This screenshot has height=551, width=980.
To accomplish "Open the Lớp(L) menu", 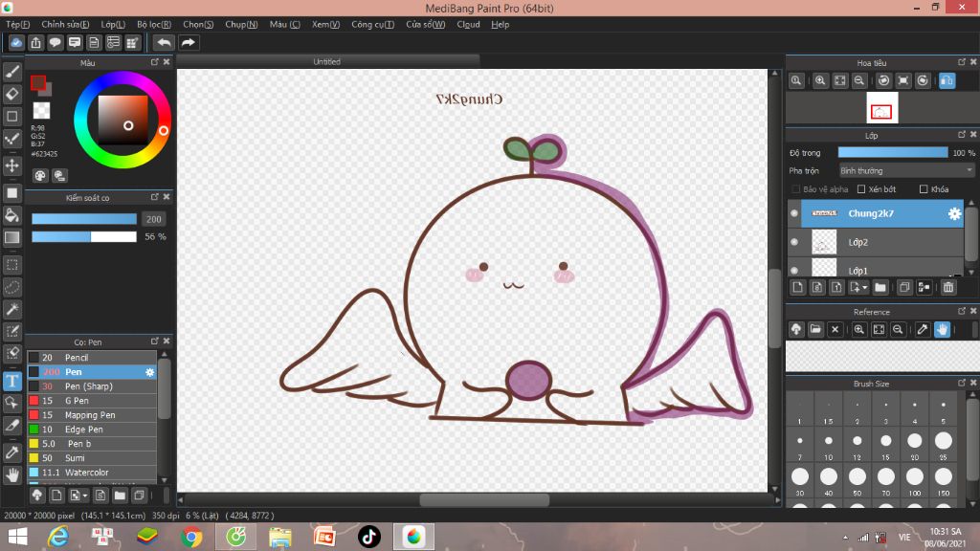I will click(x=113, y=24).
